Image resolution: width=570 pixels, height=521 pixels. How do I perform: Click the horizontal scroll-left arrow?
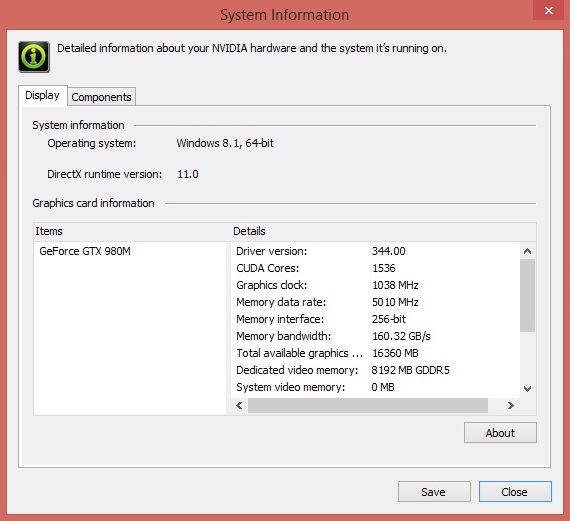pyautogui.click(x=239, y=405)
